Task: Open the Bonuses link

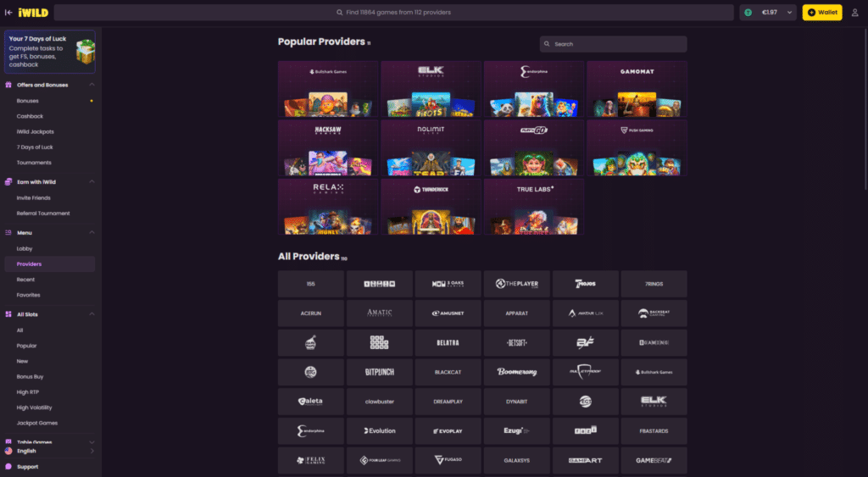Action: pyautogui.click(x=28, y=101)
